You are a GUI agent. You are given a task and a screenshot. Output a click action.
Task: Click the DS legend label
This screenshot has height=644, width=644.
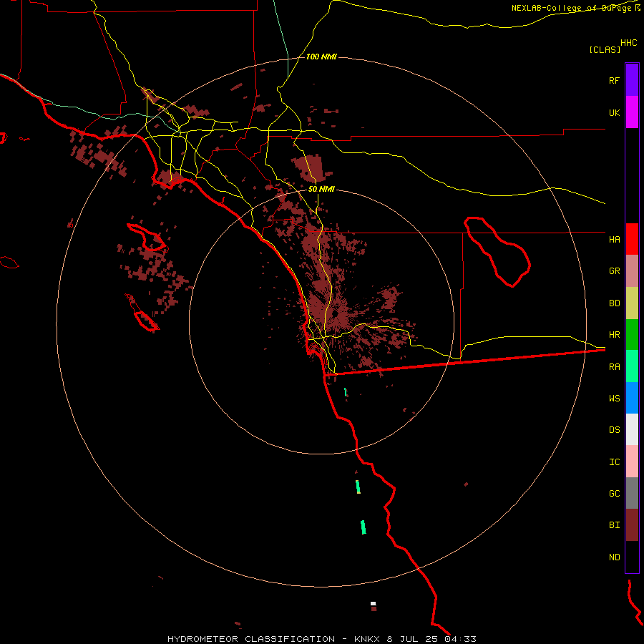[x=614, y=430]
